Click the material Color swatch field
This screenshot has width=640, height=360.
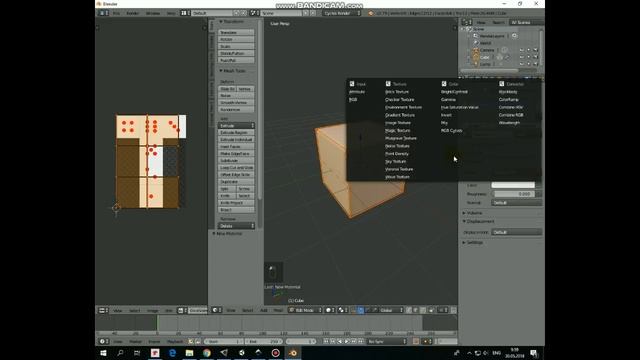(x=513, y=185)
